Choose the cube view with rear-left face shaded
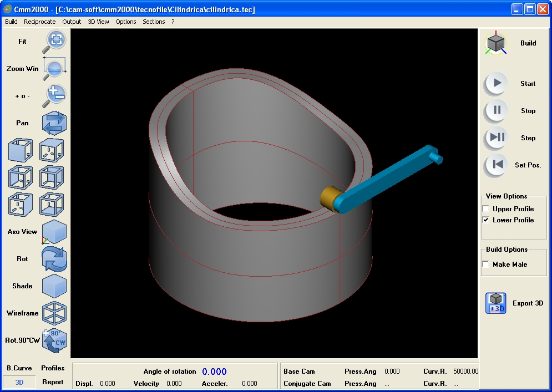 point(21,177)
